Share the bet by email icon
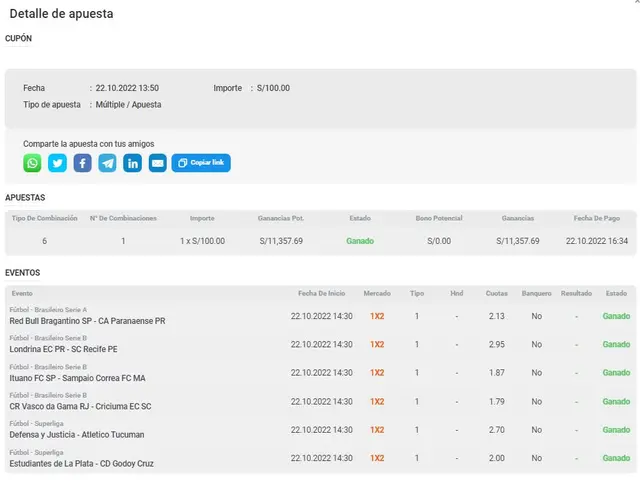Image resolution: width=640 pixels, height=481 pixels. 158,163
